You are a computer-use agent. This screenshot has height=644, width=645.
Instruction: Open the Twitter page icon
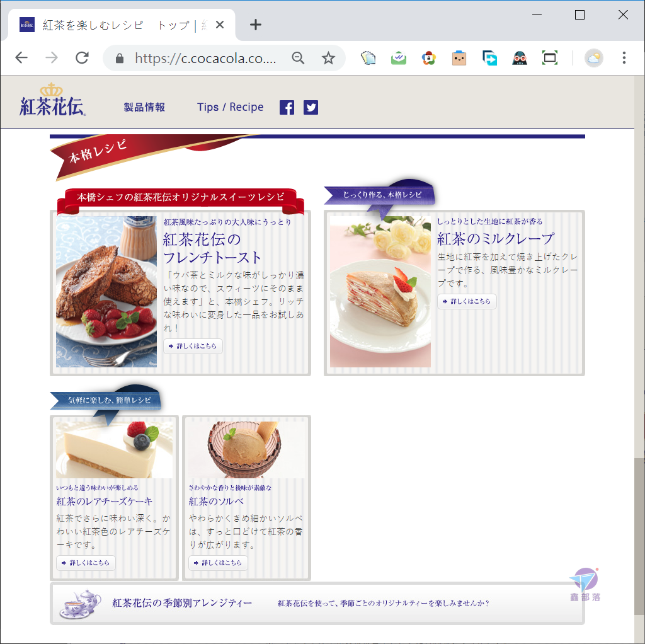pyautogui.click(x=311, y=107)
